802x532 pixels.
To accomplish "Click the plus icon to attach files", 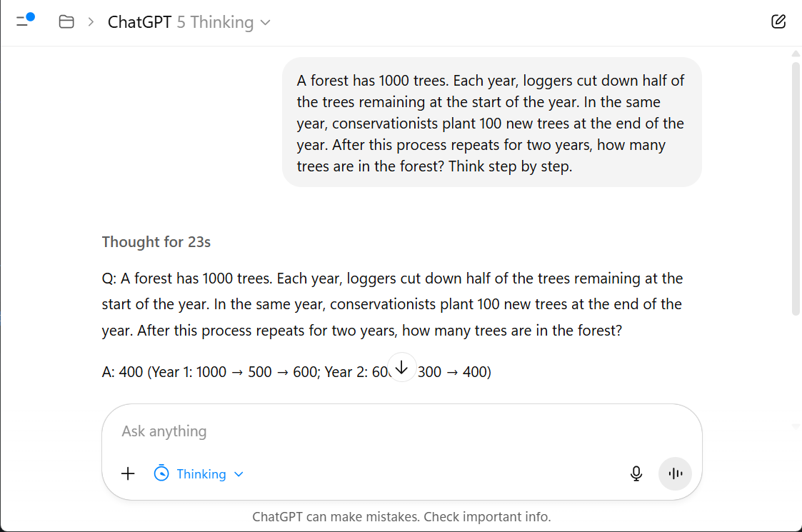I will point(128,473).
